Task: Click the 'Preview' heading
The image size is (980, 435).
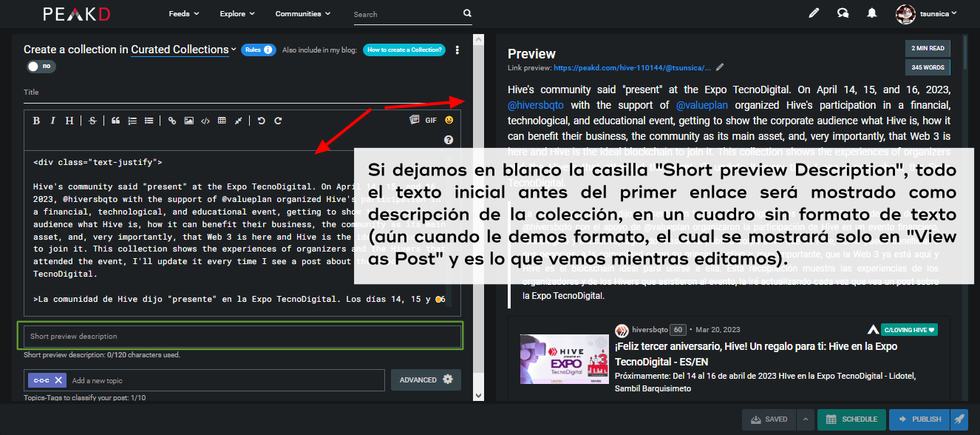Action: (532, 54)
